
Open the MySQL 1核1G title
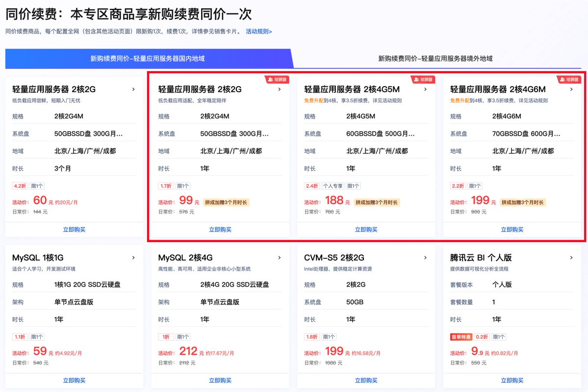click(38, 257)
